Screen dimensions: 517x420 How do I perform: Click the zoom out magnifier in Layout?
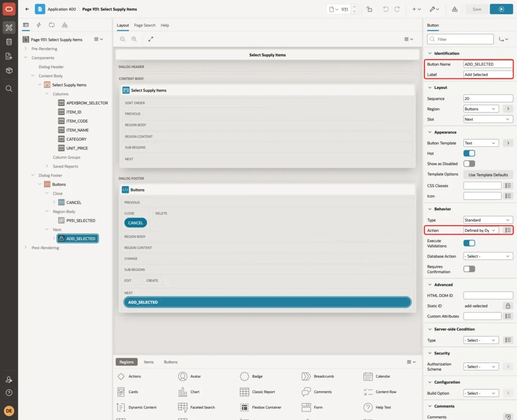[x=123, y=39]
